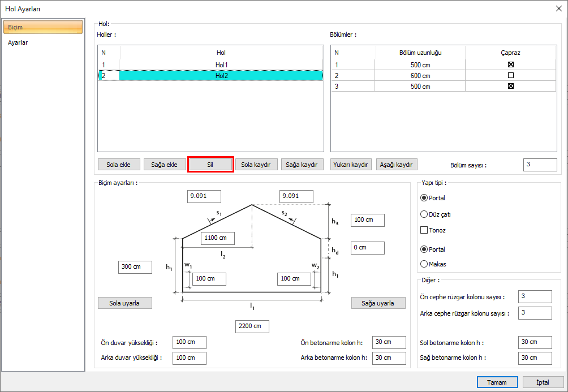Click the Sil button

[x=210, y=165]
